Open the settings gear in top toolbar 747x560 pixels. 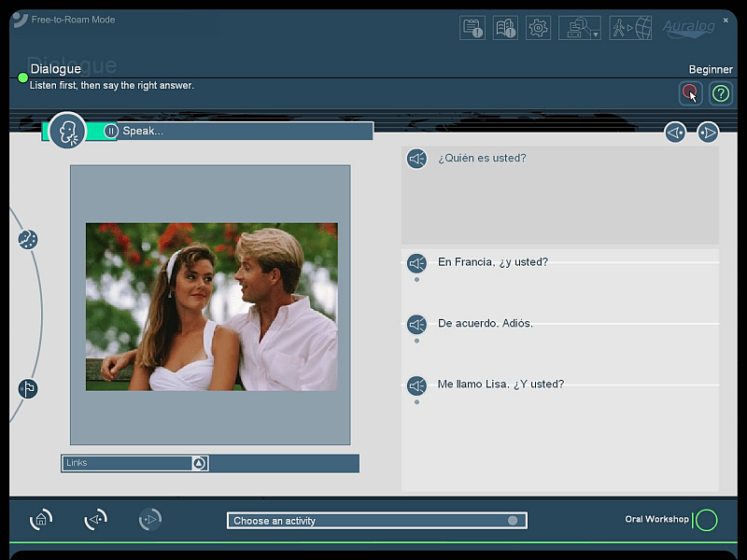(538, 28)
